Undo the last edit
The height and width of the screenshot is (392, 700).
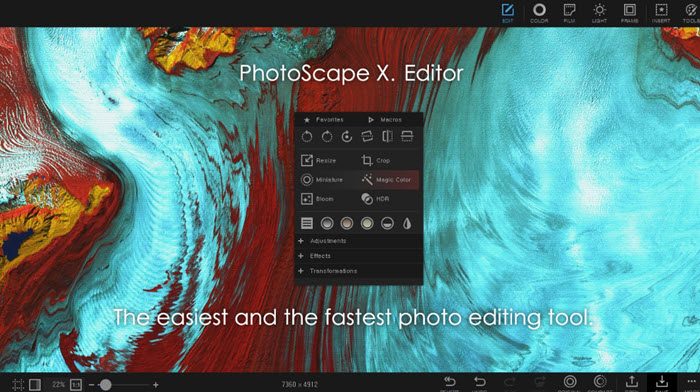pos(479,383)
